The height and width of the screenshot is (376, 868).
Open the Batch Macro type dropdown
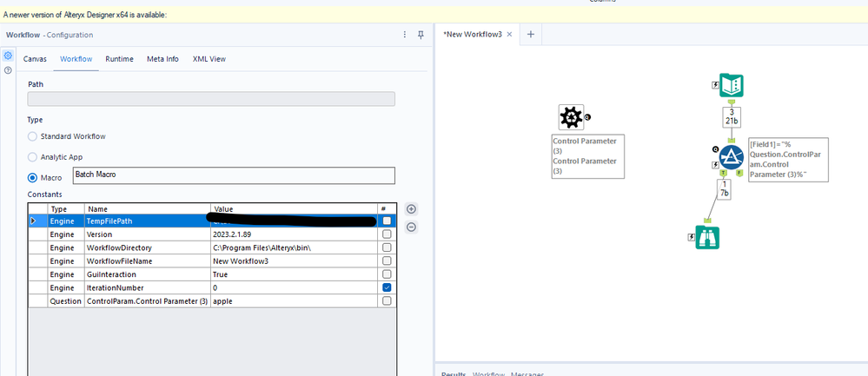235,175
